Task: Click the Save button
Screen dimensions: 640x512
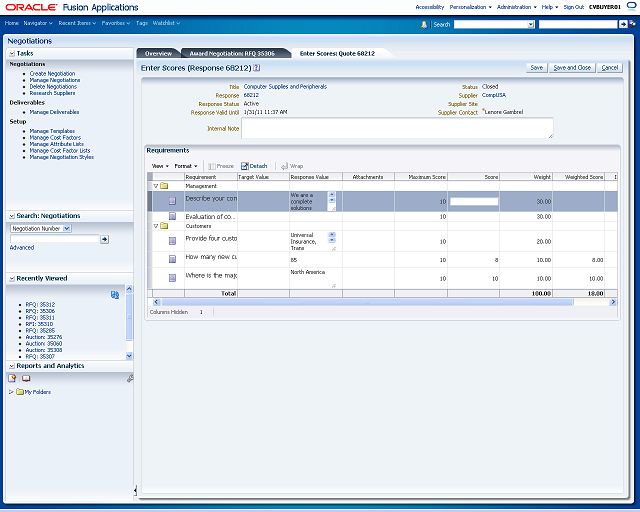Action: tap(536, 68)
